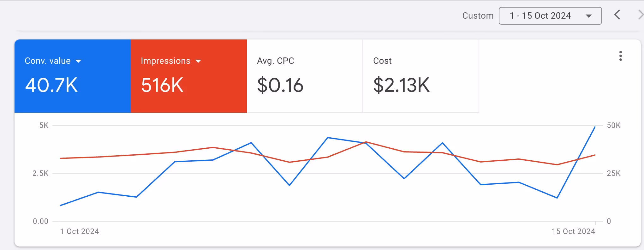Screen dimensions: 644x250
Task: Select the Avg. CPC metric card
Action: [x=305, y=76]
